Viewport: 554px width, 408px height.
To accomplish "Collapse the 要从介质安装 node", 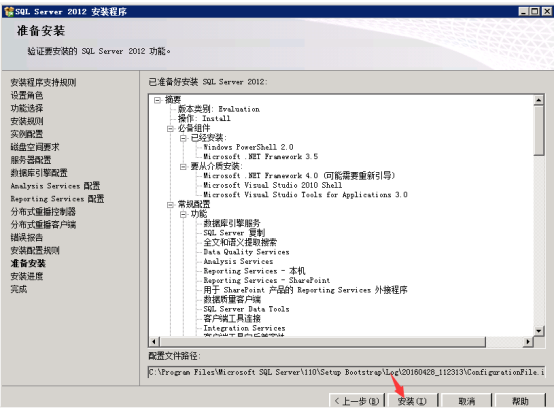I will (x=183, y=167).
